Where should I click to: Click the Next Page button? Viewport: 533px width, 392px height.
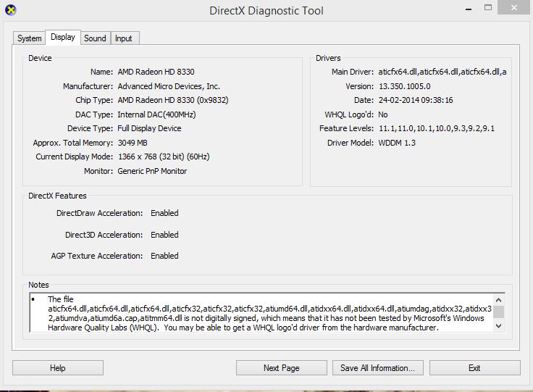click(282, 368)
